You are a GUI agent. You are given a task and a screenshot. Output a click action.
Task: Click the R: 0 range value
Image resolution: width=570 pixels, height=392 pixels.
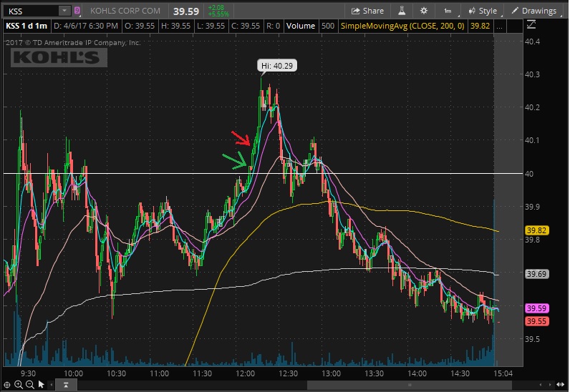point(274,26)
